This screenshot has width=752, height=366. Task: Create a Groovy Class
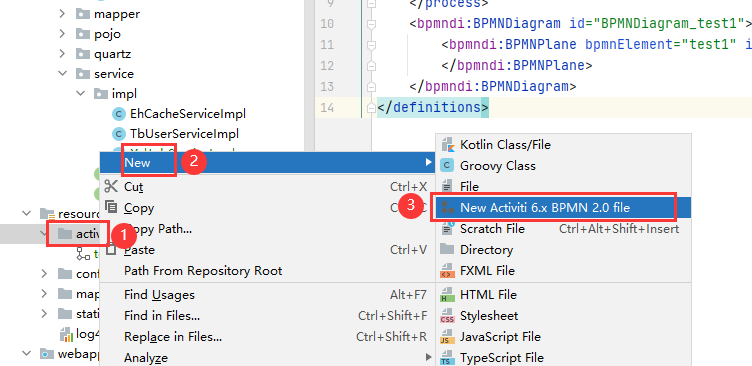click(563, 165)
